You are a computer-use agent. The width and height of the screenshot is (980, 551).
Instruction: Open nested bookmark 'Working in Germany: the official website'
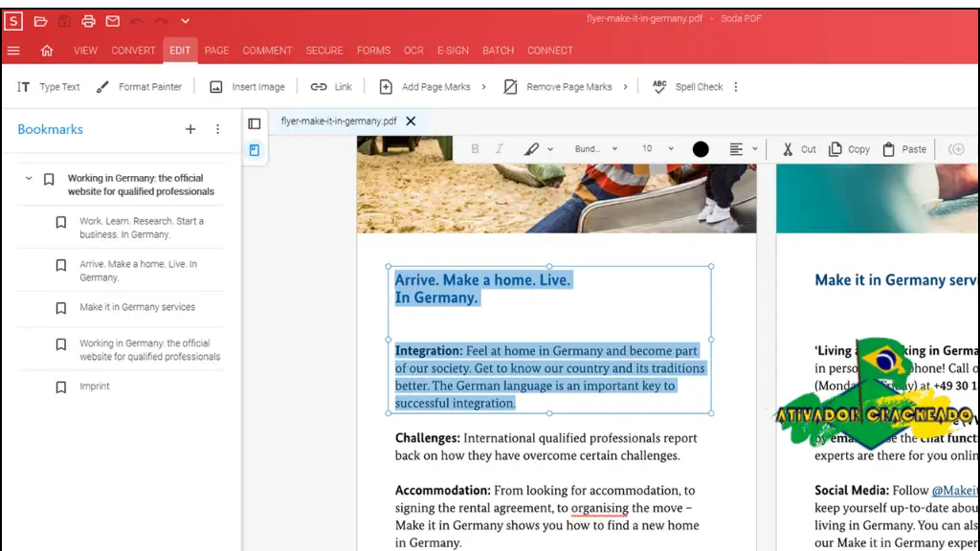tap(149, 350)
